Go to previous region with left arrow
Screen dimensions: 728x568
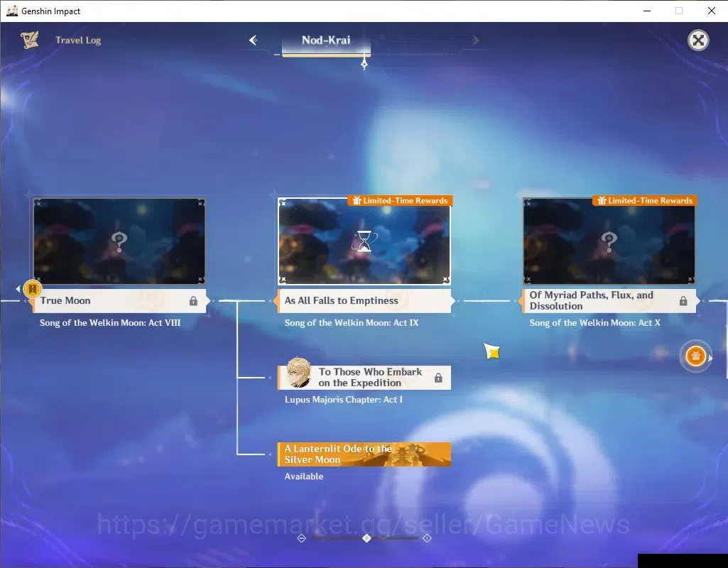click(x=253, y=40)
